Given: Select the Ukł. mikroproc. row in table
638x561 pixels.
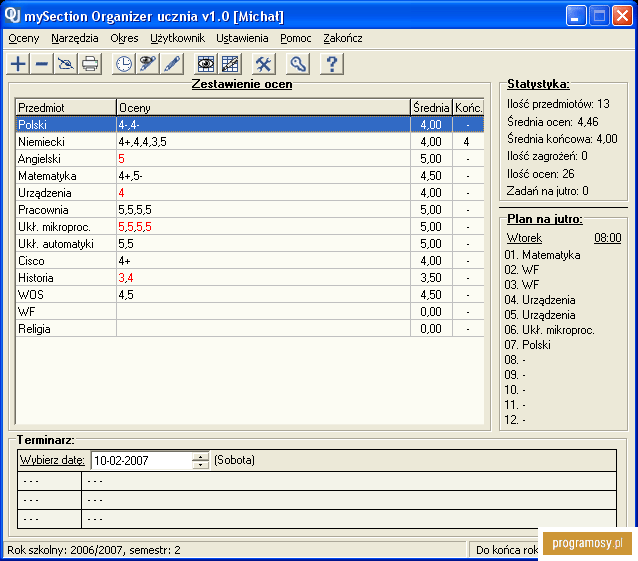Looking at the screenshot, I should point(250,227).
